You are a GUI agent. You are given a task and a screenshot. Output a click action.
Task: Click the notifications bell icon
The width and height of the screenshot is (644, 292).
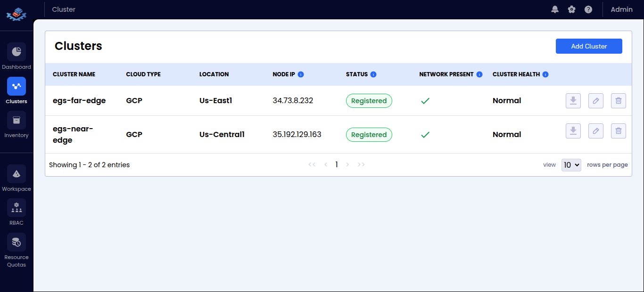pyautogui.click(x=555, y=9)
